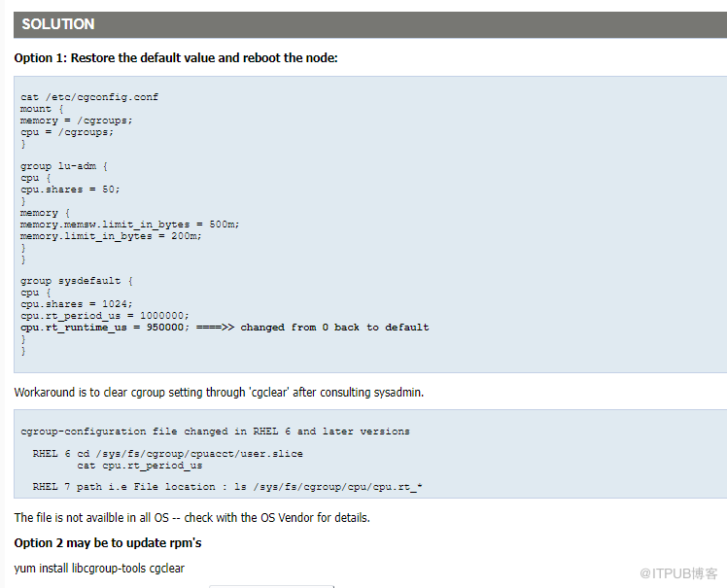Click the SOLUTION section header bar
This screenshot has width=727, height=588.
pyautogui.click(x=370, y=24)
